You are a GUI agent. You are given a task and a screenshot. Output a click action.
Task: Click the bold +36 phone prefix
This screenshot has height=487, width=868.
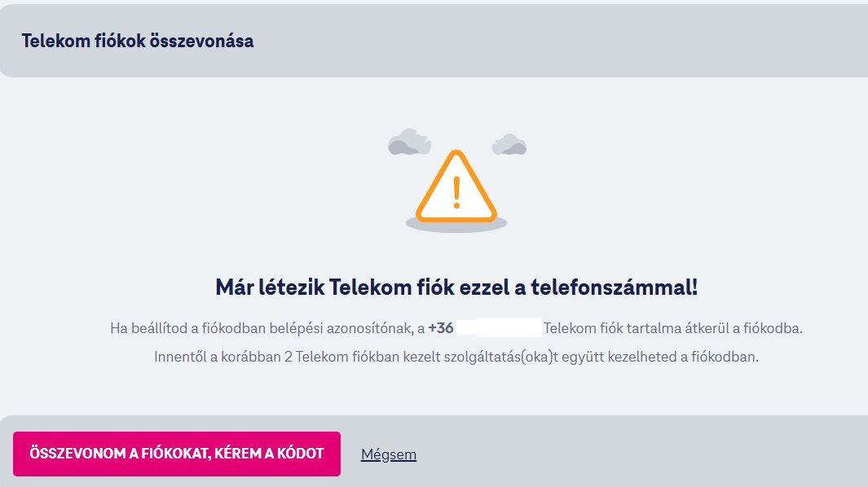click(x=441, y=328)
